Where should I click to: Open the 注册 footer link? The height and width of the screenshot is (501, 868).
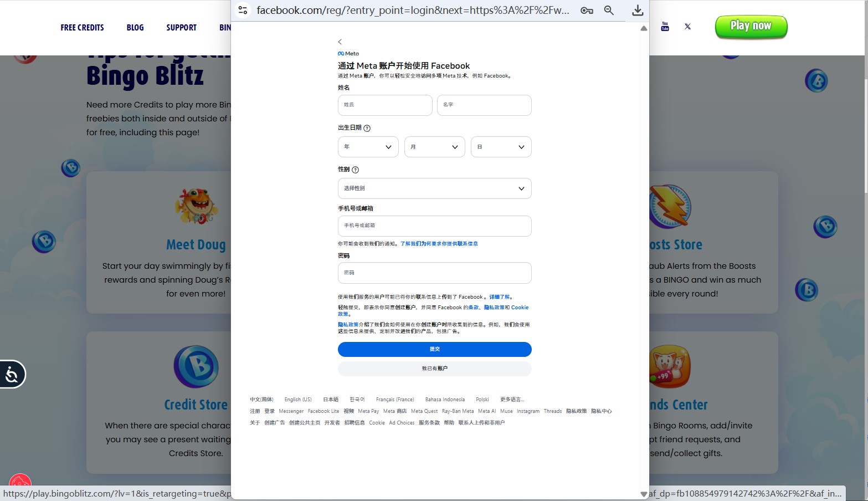255,411
